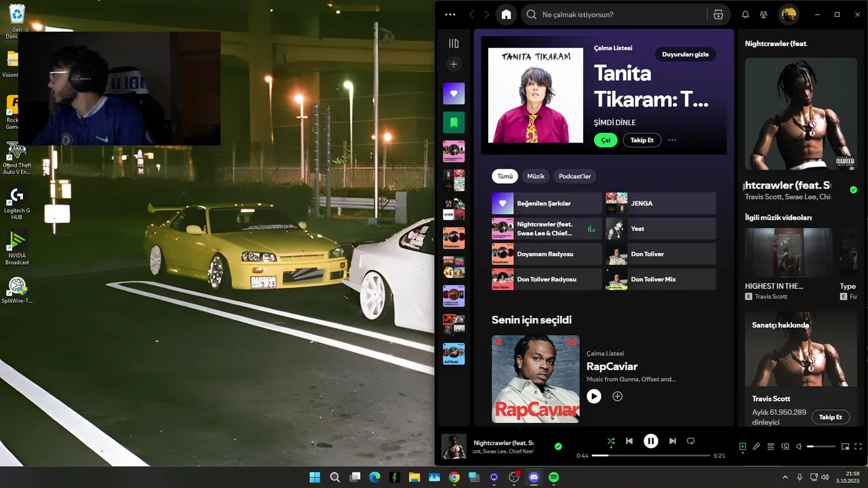The image size is (868, 488).
Task: Open the 'HIGHEST IN THE...' music video
Action: click(x=789, y=264)
